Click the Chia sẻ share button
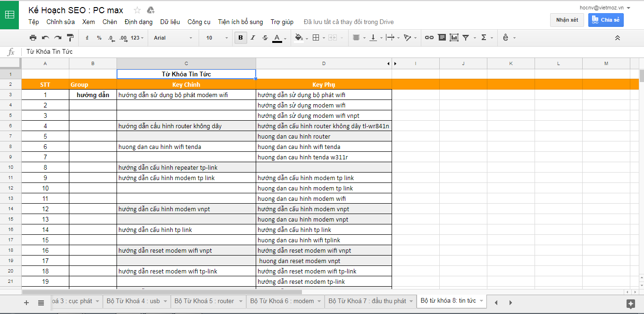The height and width of the screenshot is (314, 644). [606, 20]
